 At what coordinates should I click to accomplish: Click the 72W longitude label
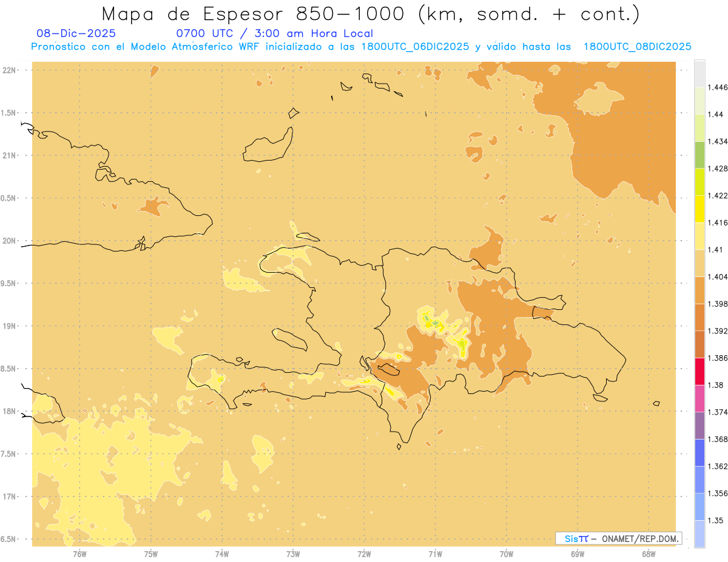tap(364, 554)
